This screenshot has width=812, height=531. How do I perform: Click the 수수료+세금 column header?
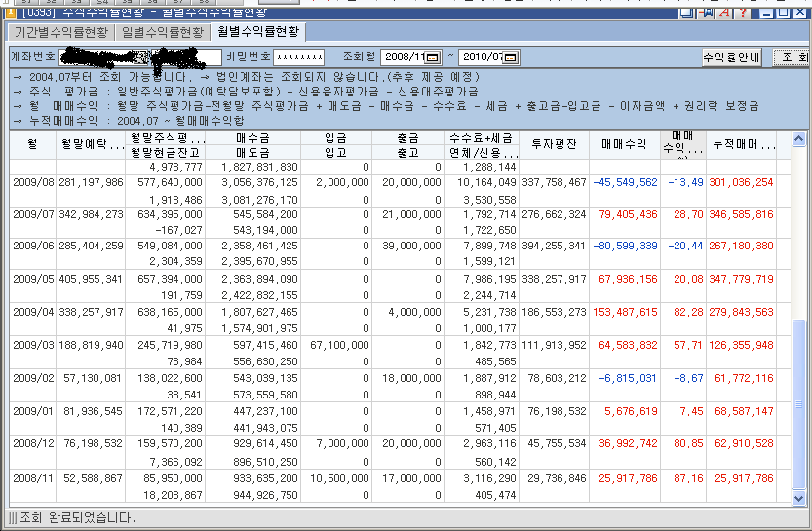coord(482,138)
